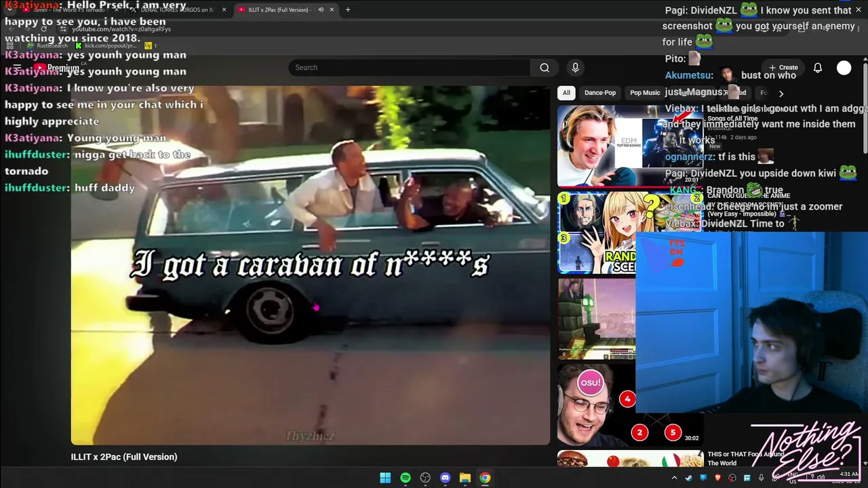Open YouTube notifications bell
Viewport: 868px width, 488px height.
click(818, 68)
